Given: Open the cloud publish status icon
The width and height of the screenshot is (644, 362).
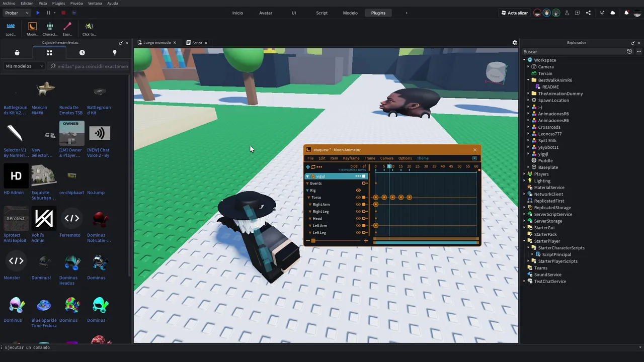Looking at the screenshot, I should (613, 13).
